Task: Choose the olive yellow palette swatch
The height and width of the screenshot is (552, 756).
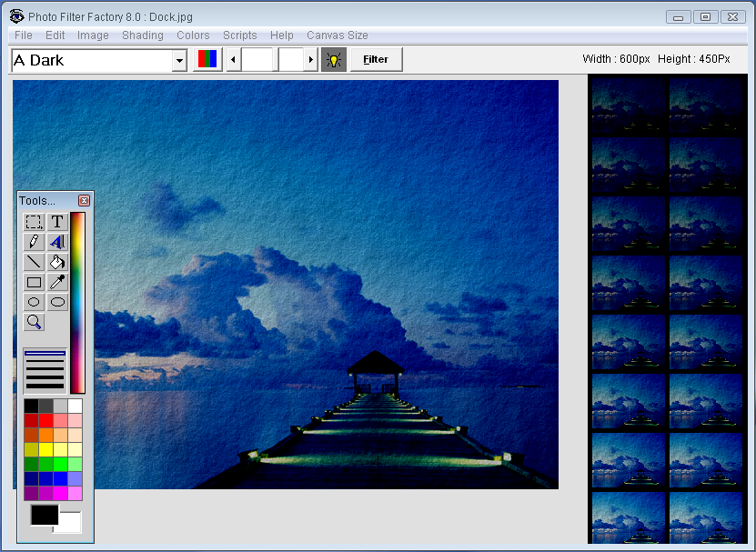Action: pyautogui.click(x=31, y=449)
